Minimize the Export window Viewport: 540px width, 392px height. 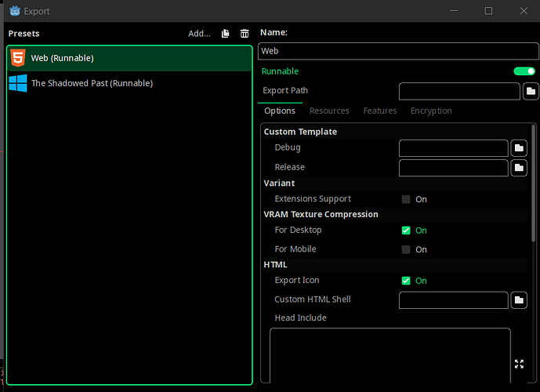pyautogui.click(x=454, y=11)
